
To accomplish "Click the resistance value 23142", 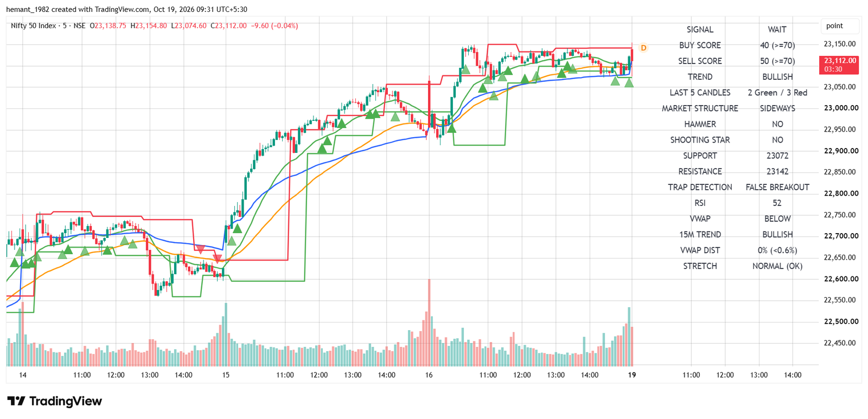I will (x=777, y=171).
